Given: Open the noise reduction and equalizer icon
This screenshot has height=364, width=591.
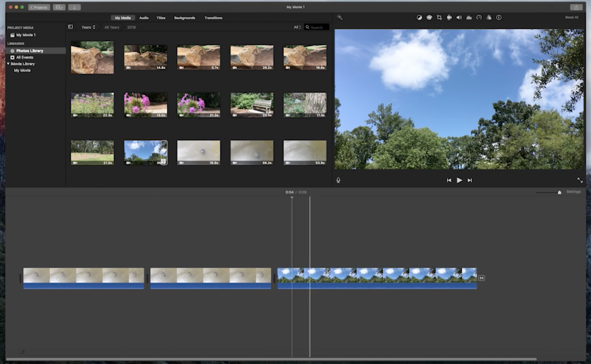Looking at the screenshot, I should tap(469, 18).
